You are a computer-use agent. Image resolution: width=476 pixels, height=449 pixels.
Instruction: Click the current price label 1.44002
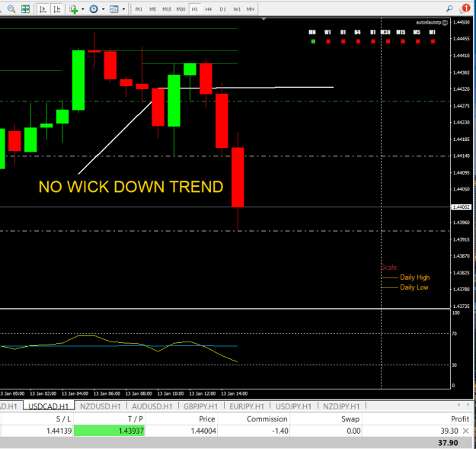click(x=461, y=207)
